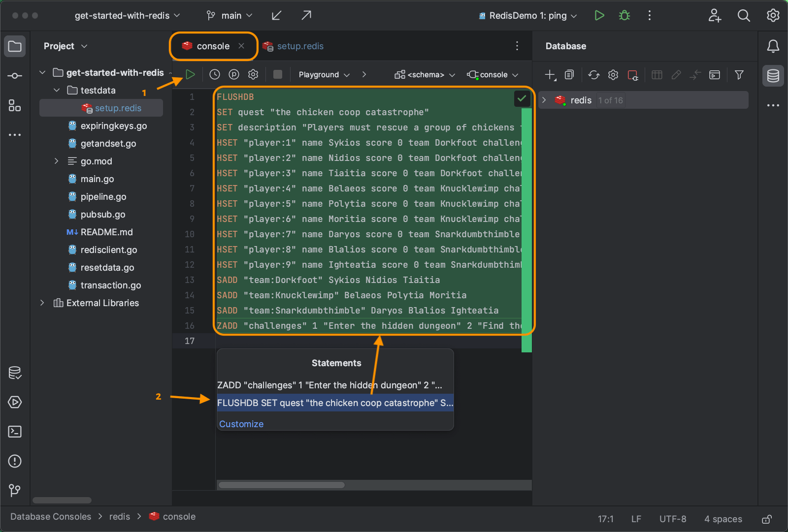Add new data source with plus icon
The image size is (788, 532).
pyautogui.click(x=550, y=75)
